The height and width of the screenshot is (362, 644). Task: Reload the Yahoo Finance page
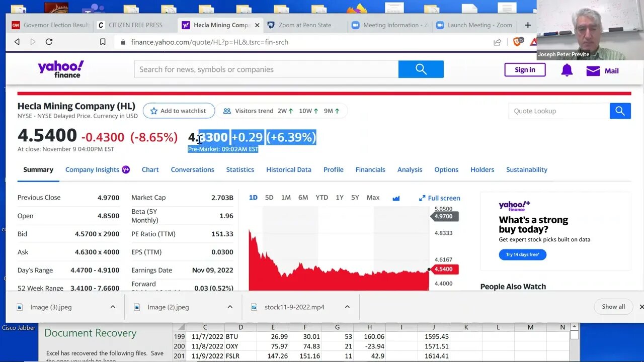pyautogui.click(x=49, y=42)
